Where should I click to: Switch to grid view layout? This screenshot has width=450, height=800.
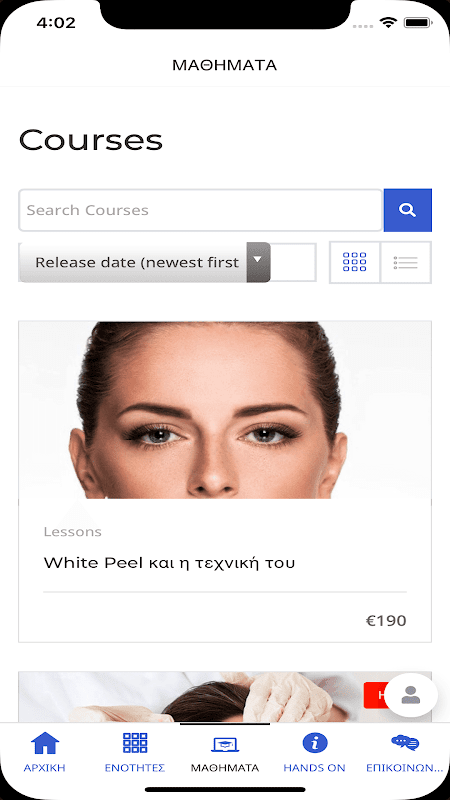(355, 262)
